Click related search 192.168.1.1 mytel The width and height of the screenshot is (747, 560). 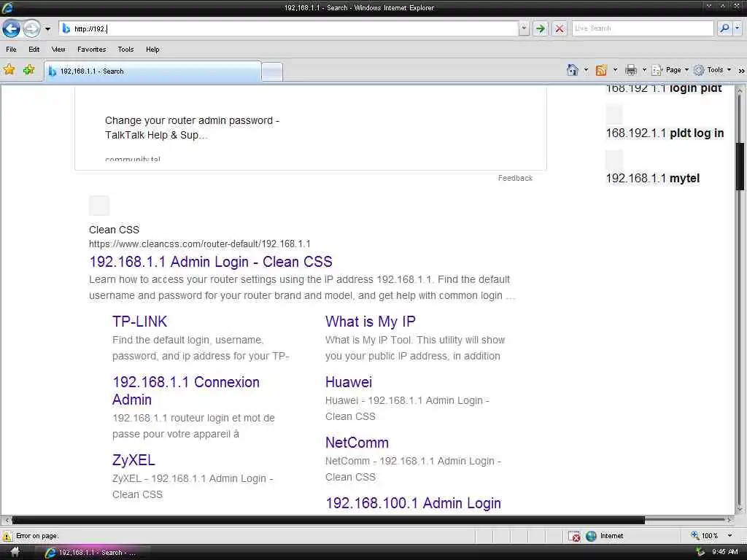click(653, 178)
